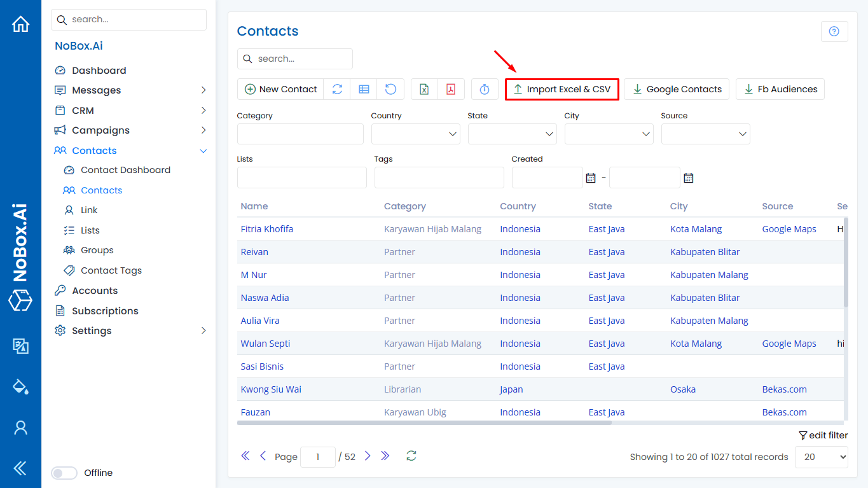Export contacts to PDF icon
Screen dimensions: 868x488
point(451,89)
